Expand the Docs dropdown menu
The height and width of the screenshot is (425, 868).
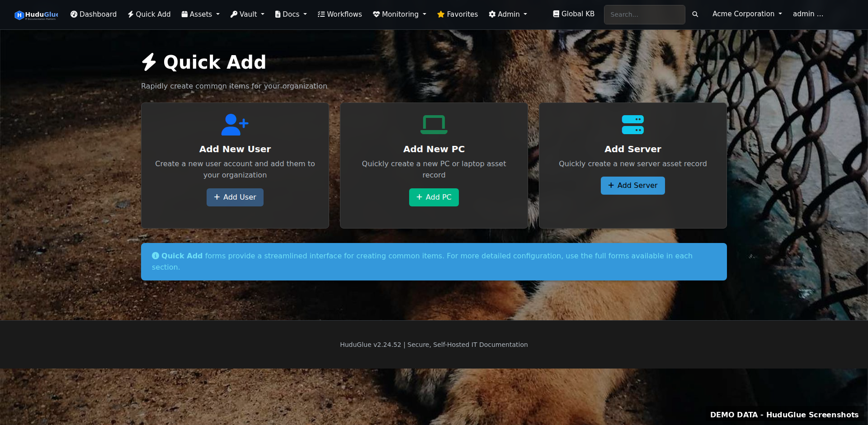pos(291,14)
